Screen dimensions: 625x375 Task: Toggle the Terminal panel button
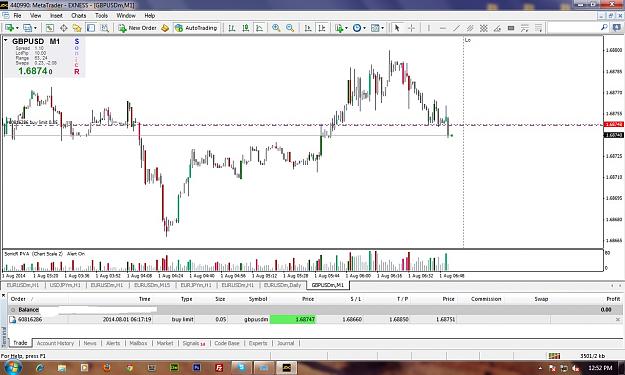(91, 28)
